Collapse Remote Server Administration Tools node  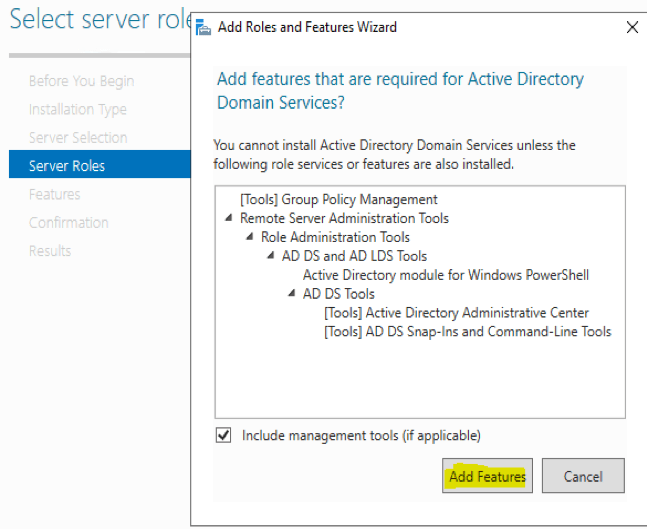230,218
